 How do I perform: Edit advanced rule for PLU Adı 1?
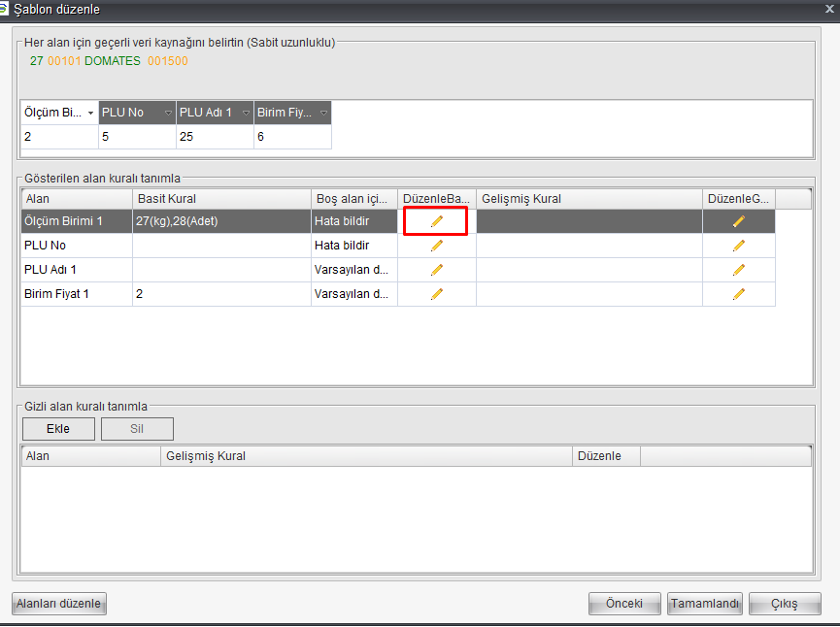(739, 269)
